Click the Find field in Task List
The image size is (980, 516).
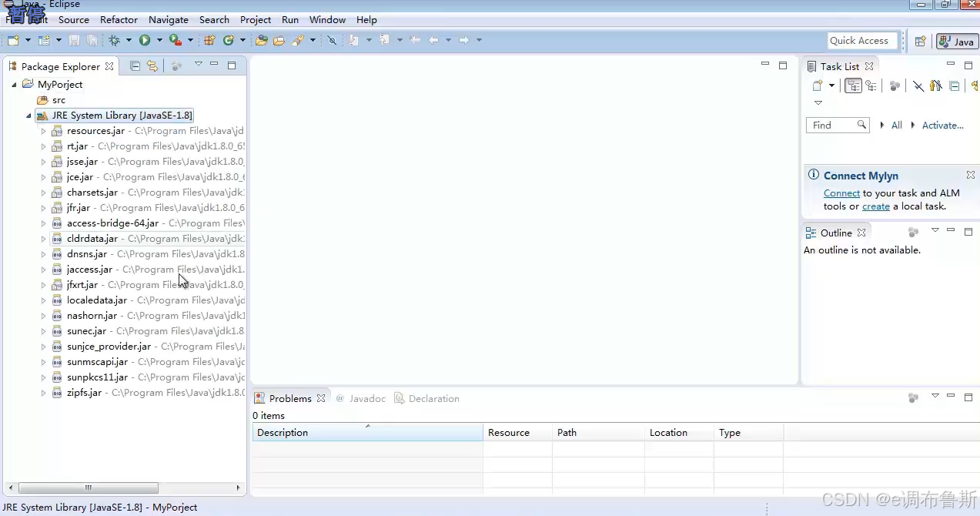click(x=838, y=125)
